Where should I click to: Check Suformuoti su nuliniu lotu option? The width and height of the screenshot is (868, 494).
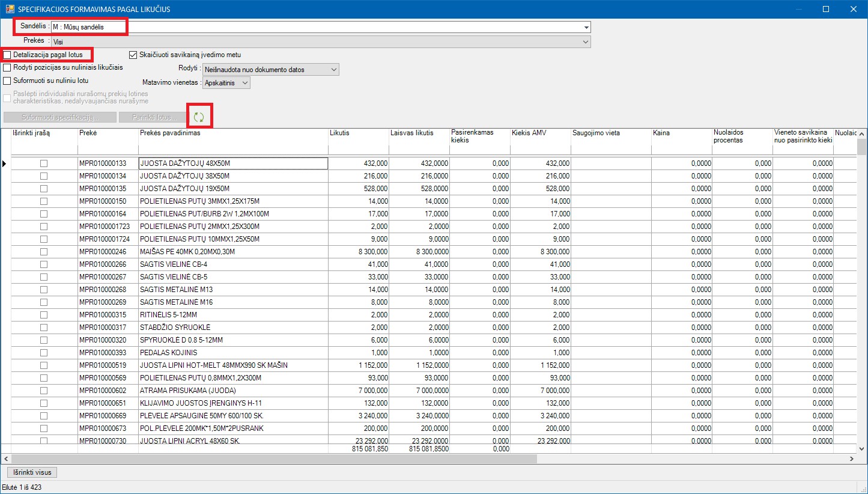point(8,81)
